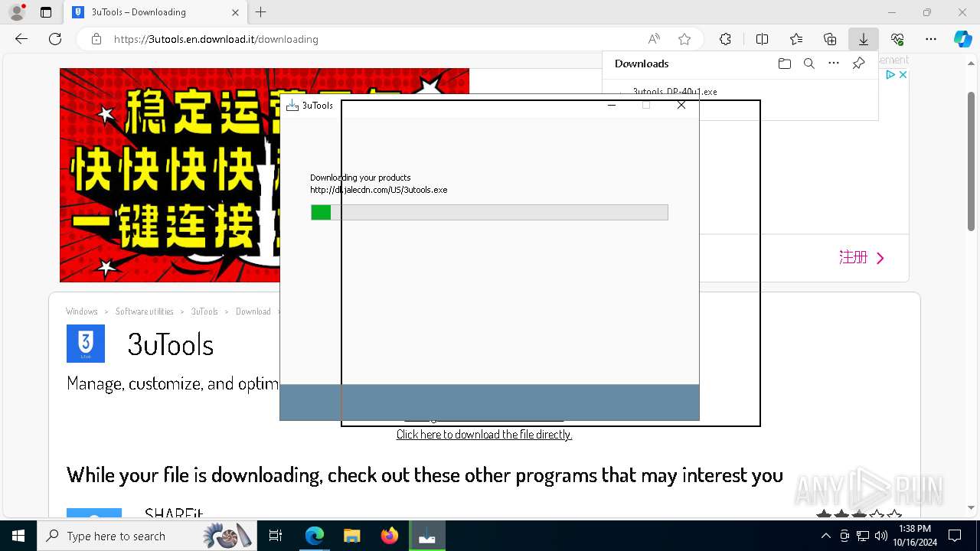Close the ad with X icon
This screenshot has width=980, height=551.
[903, 75]
